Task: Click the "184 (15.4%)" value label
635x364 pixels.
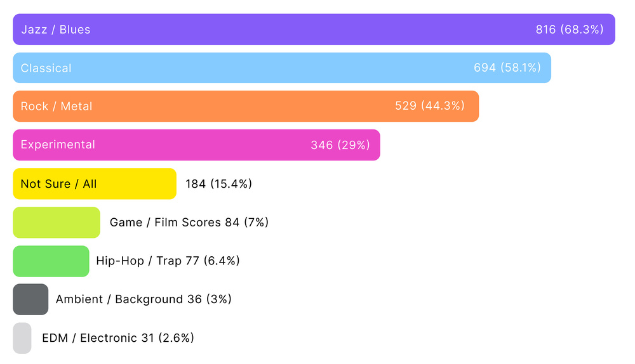Action: pyautogui.click(x=219, y=184)
